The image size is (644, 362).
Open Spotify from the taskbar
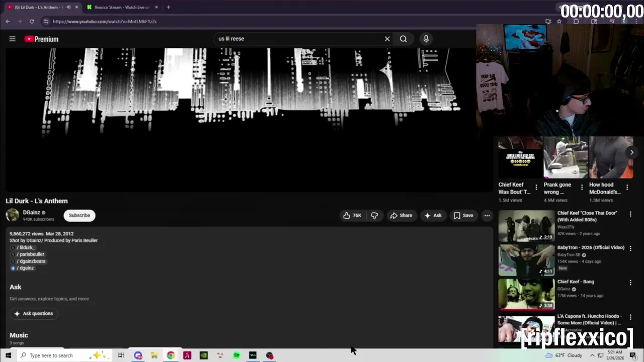236,355
